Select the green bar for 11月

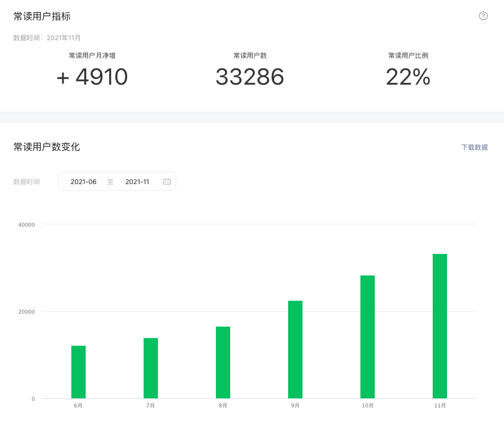coord(440,326)
